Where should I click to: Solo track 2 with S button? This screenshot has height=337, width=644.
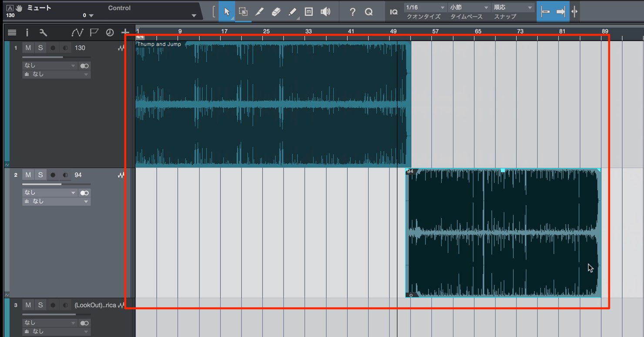[x=40, y=175]
